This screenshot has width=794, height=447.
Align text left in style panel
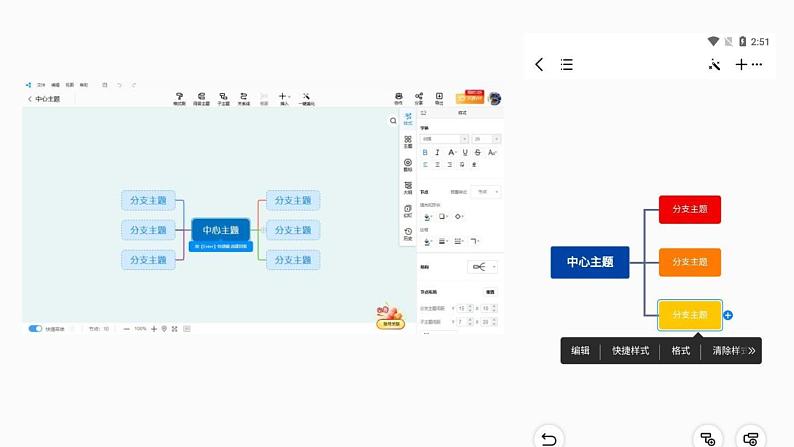tap(425, 165)
